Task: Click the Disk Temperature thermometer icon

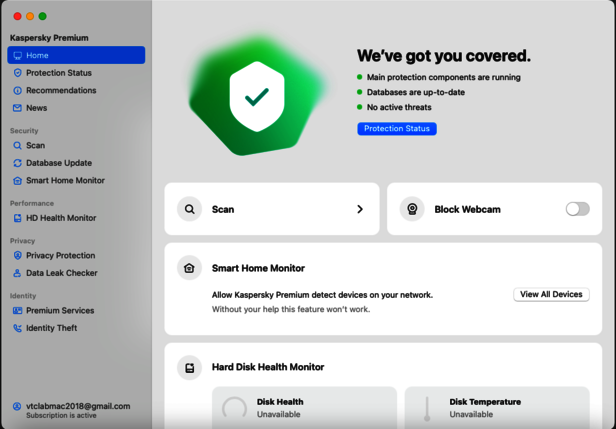Action: point(427,408)
